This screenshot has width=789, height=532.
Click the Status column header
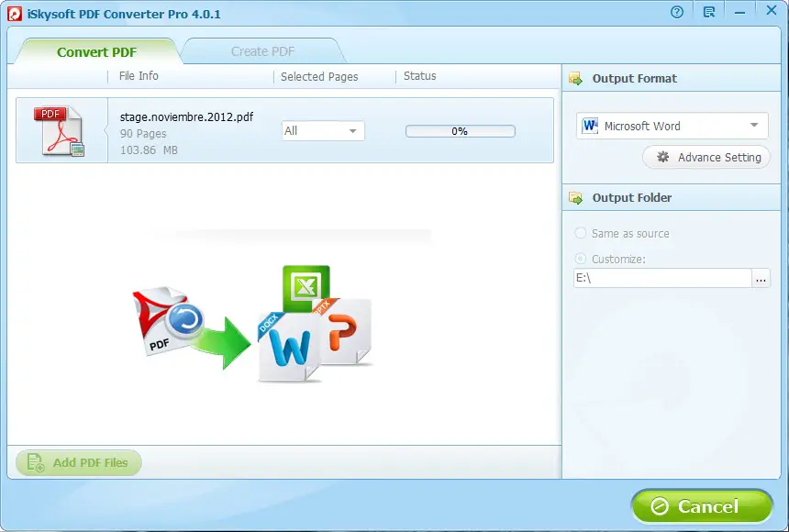point(419,76)
